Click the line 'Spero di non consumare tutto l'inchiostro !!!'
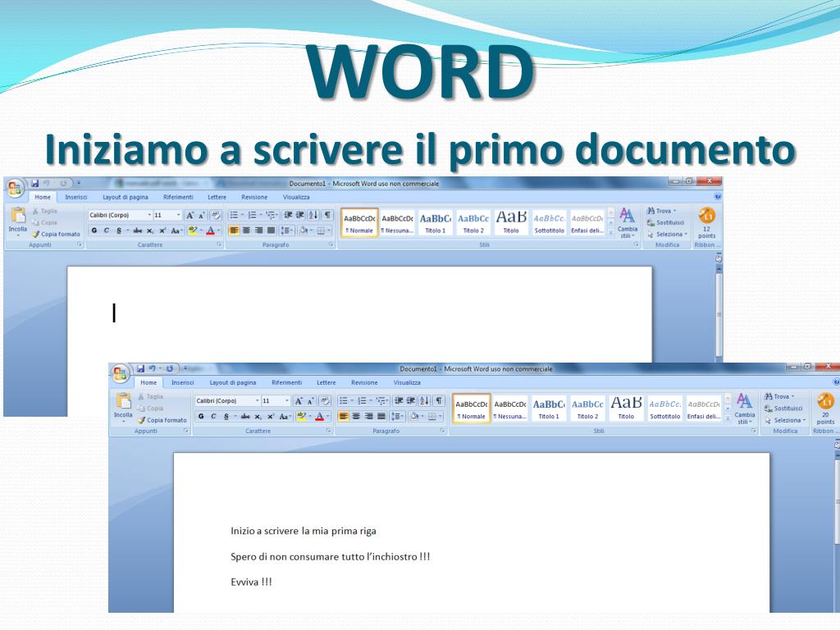This screenshot has width=840, height=630. coord(330,557)
